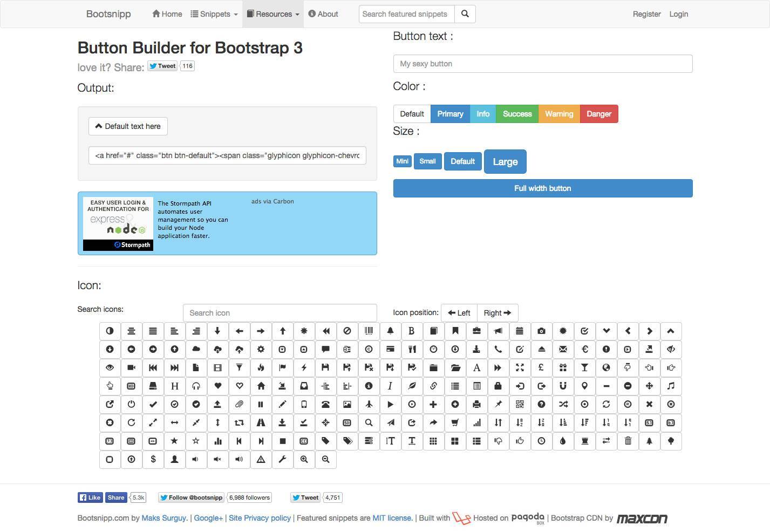The height and width of the screenshot is (532, 770).
Task: Set button color to Default
Action: point(412,114)
